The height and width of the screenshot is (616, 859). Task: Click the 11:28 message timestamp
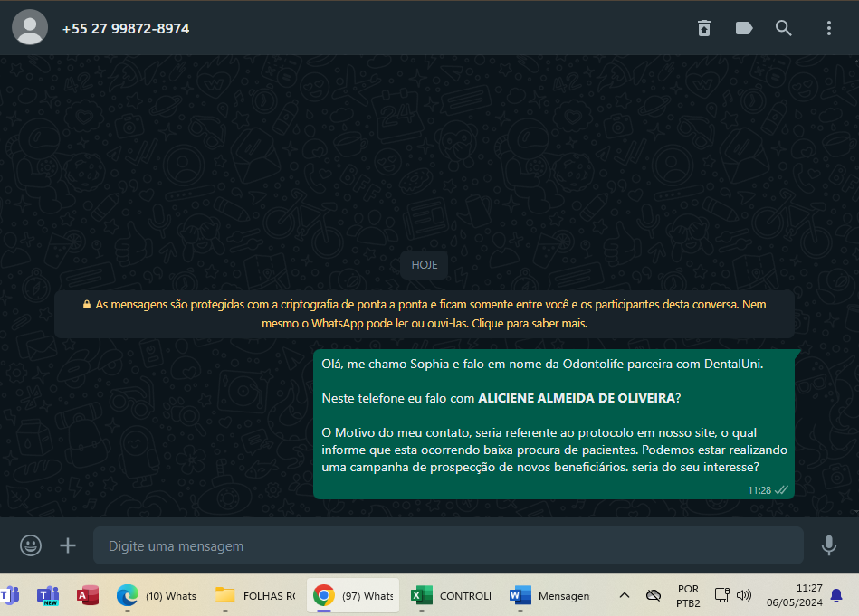click(x=759, y=490)
